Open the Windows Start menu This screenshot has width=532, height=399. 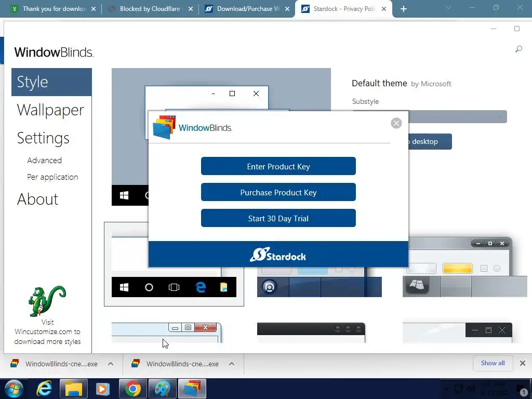pos(14,389)
